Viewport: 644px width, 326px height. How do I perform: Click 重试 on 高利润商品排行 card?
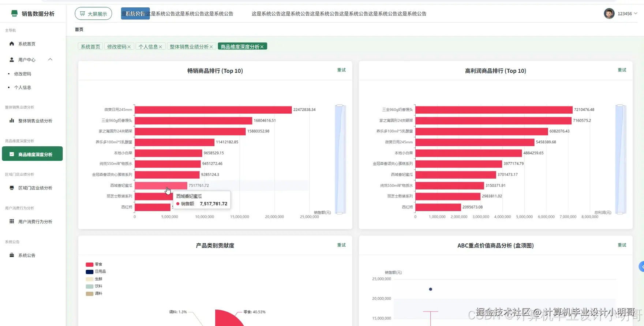pos(622,70)
